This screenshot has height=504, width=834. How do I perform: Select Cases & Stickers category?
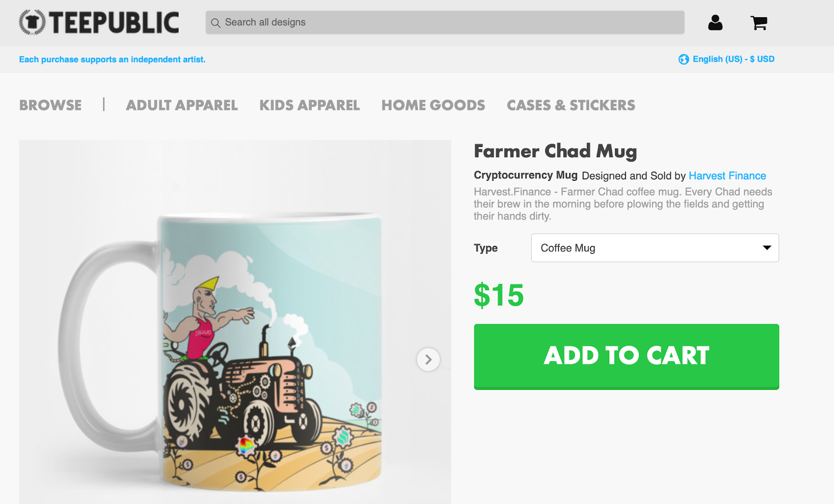tap(571, 105)
